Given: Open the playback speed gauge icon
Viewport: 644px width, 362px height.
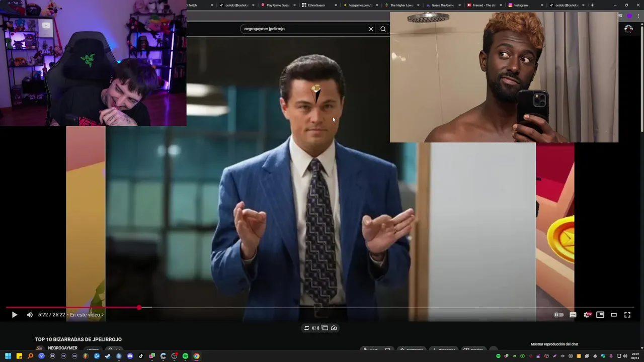Looking at the screenshot, I should tap(334, 328).
